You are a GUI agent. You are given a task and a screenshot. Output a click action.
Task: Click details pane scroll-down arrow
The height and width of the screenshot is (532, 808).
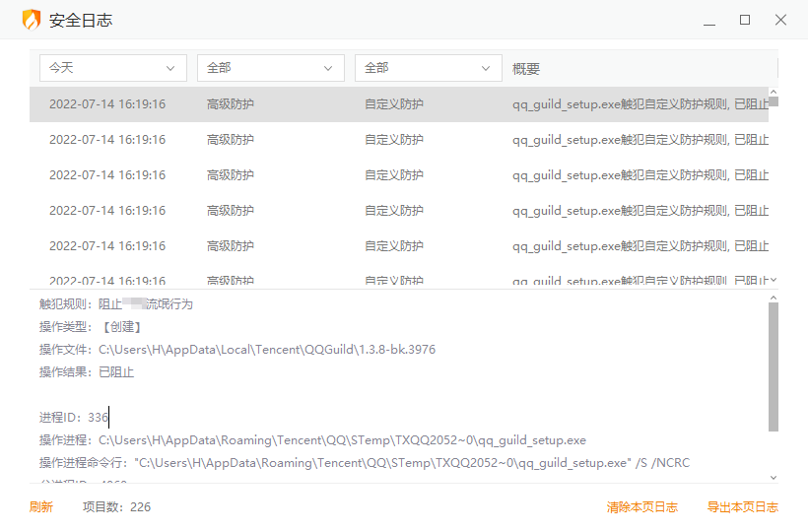[x=774, y=477]
